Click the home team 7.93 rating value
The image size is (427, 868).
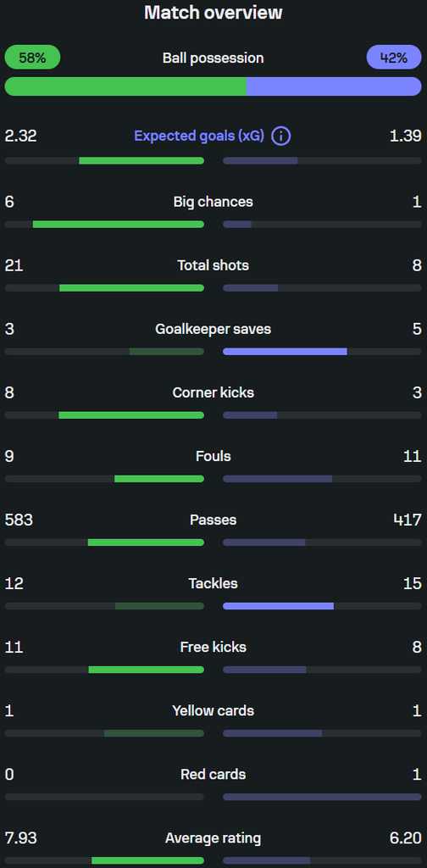pos(21,838)
